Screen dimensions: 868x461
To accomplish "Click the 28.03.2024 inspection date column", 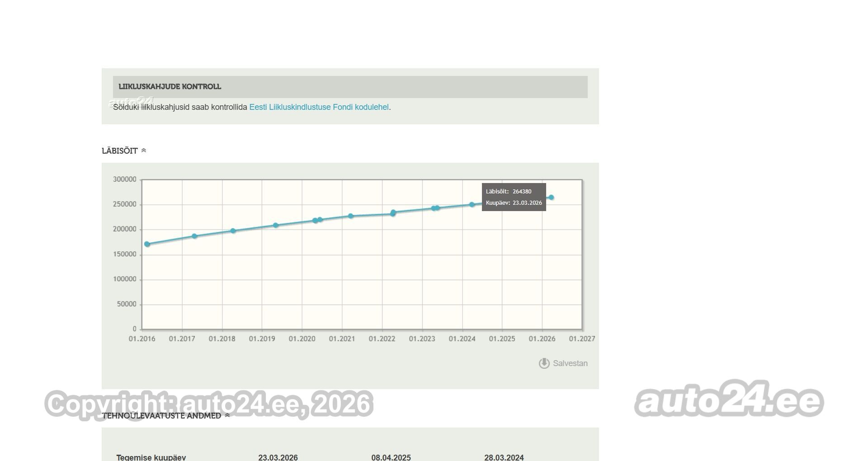I will point(504,457).
